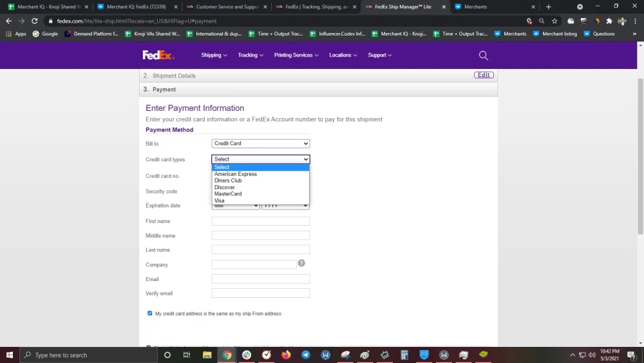Open the Chrome three-dot menu
The width and height of the screenshot is (644, 363).
[635, 21]
